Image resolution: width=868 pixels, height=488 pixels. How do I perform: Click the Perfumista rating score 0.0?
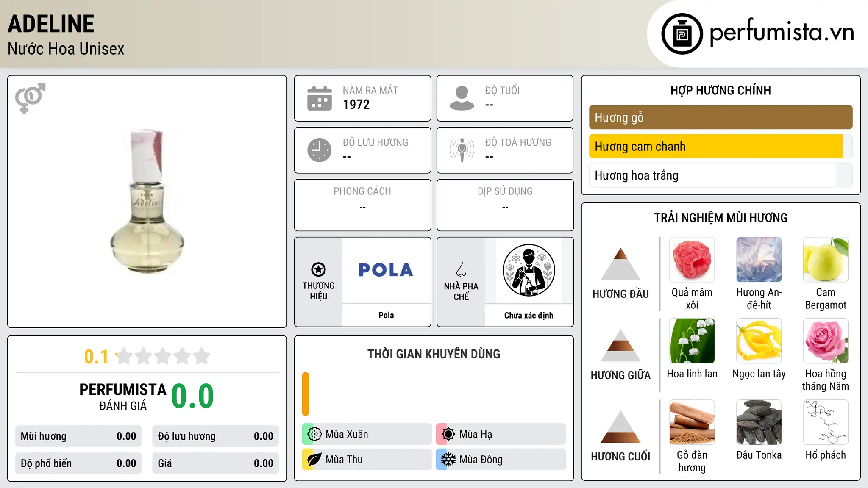click(x=192, y=396)
